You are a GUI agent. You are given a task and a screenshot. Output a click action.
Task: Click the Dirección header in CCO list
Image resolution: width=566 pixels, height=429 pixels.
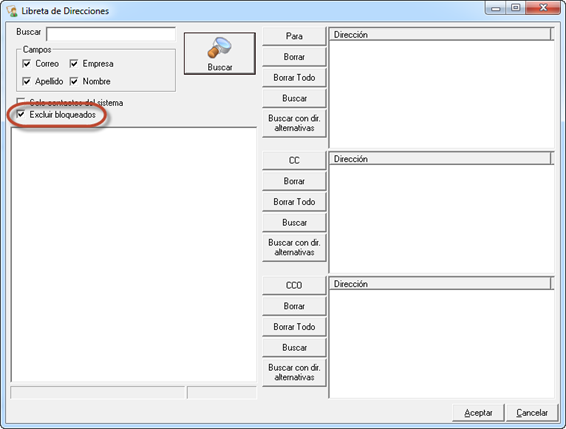441,284
